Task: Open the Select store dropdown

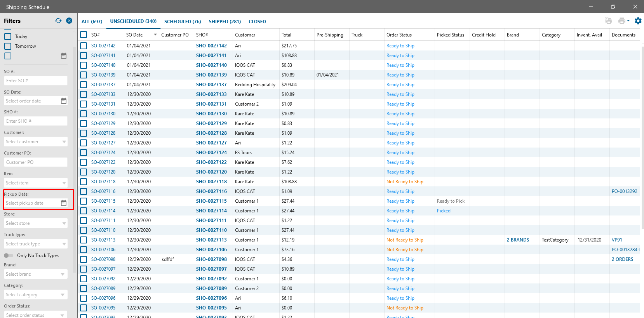Action: tap(36, 223)
